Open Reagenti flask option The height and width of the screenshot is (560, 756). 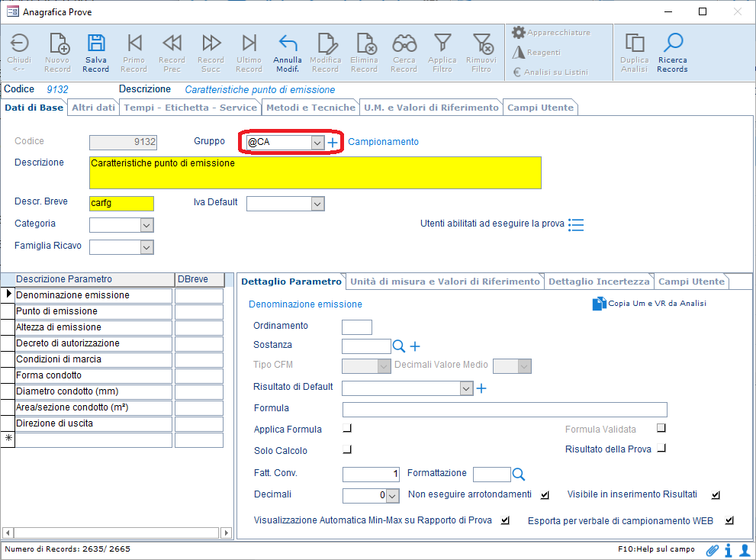point(536,52)
